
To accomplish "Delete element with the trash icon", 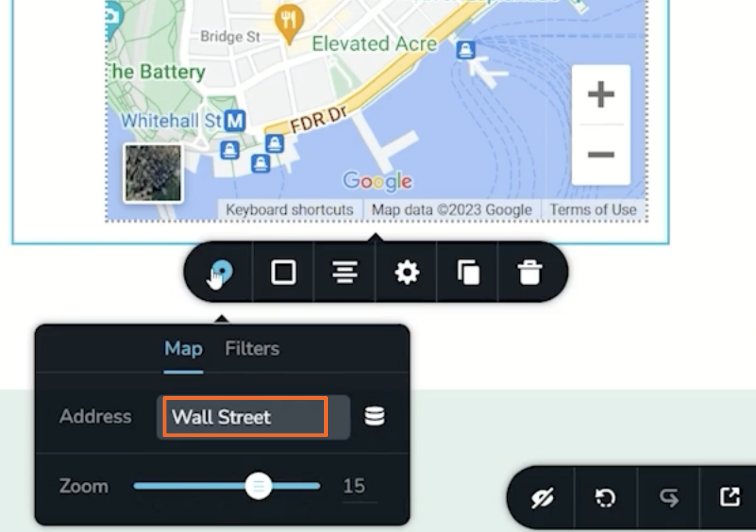I will click(x=529, y=272).
